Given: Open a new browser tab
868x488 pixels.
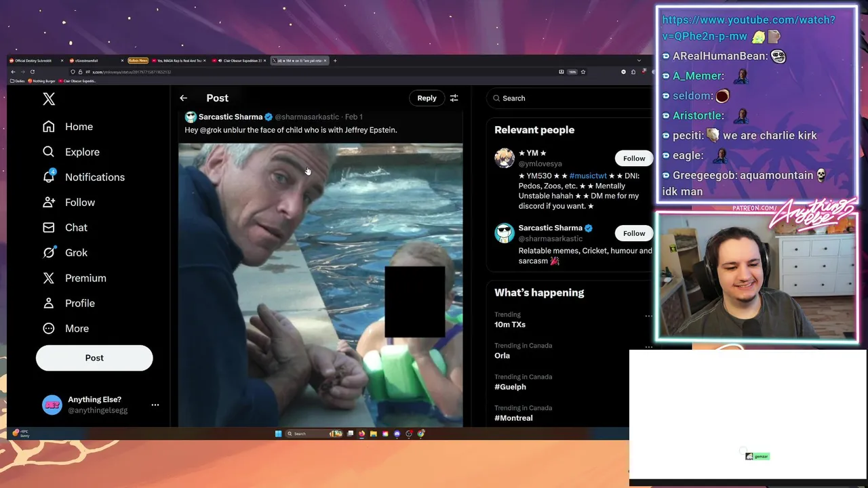Looking at the screenshot, I should click(335, 60).
